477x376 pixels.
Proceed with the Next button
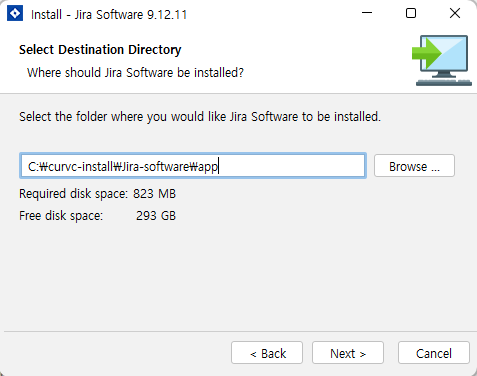pos(348,353)
